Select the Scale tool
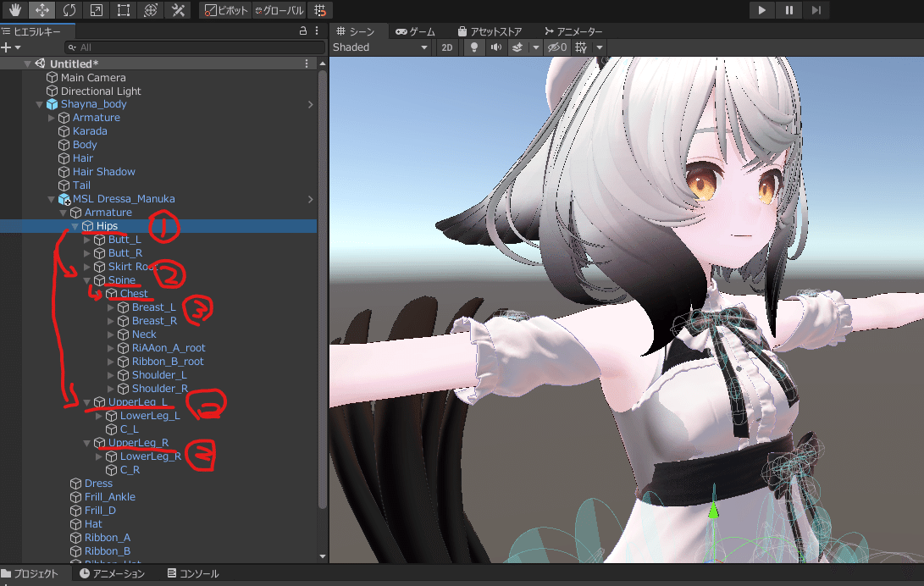 (x=96, y=9)
